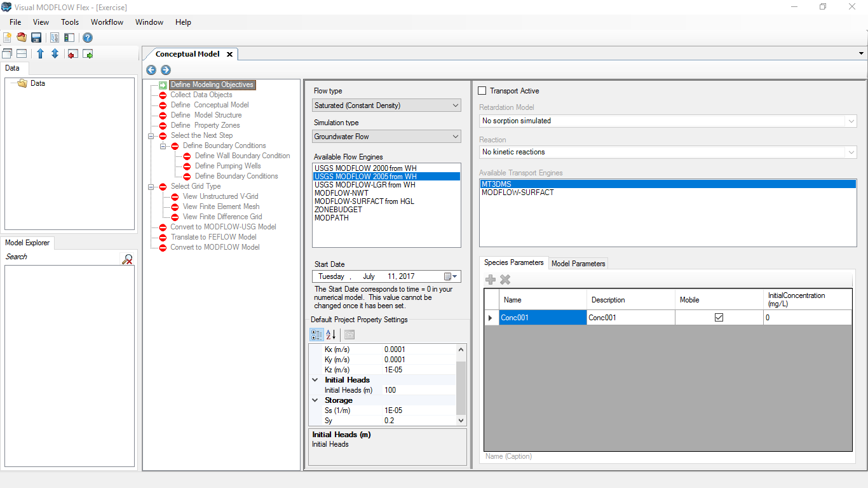The width and height of the screenshot is (868, 488).
Task: Click the Help question mark icon
Action: click(87, 37)
